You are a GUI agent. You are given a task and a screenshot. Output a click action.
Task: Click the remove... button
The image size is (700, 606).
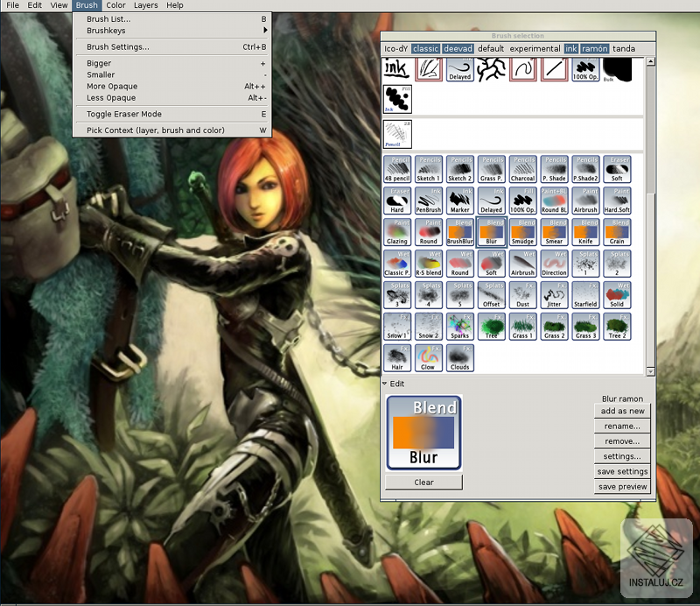(622, 441)
